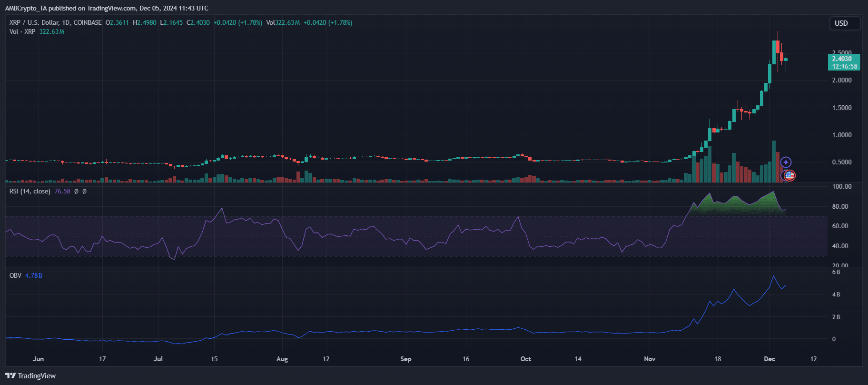Click the close value C2.4030
Screen dimensions: 868x385
(198, 22)
